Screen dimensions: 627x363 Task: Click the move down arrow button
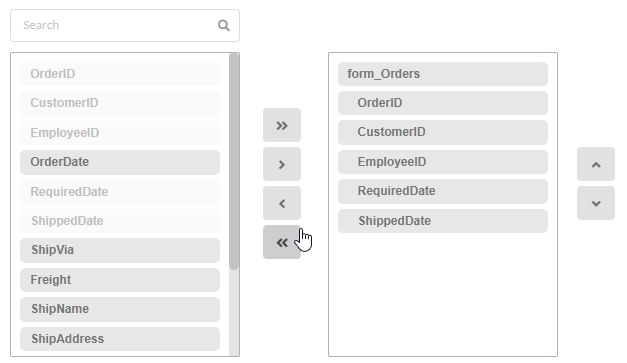[596, 203]
